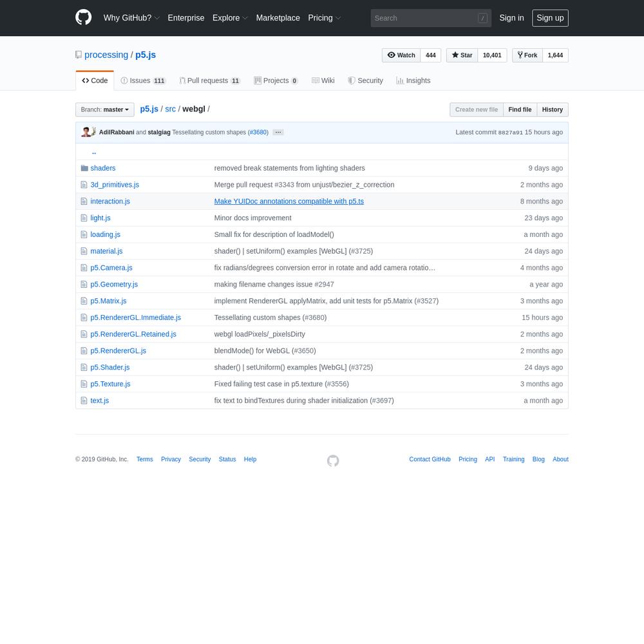Open the Wiki tab
Image resolution: width=644 pixels, height=644 pixels.
(323, 80)
